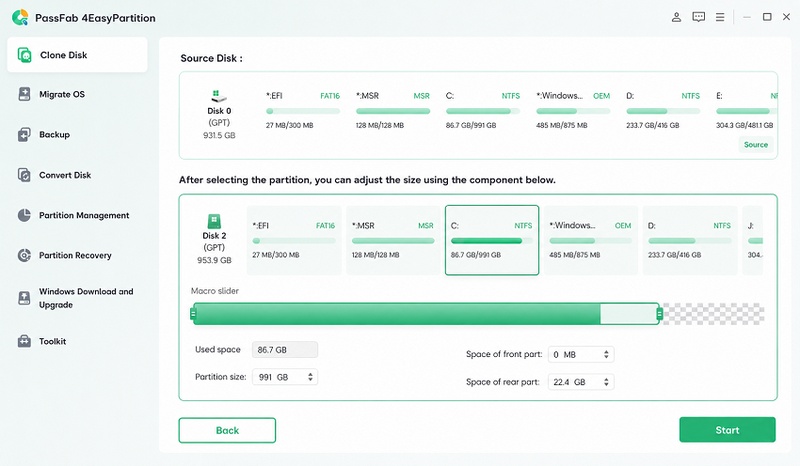
Task: Click the PassFab 4EasyPartition logo icon
Action: pos(20,17)
